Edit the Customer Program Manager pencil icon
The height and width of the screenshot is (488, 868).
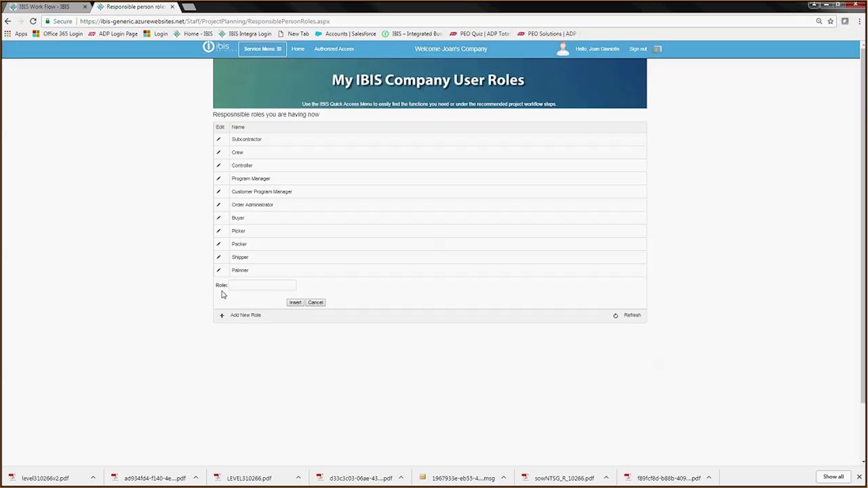(x=218, y=192)
